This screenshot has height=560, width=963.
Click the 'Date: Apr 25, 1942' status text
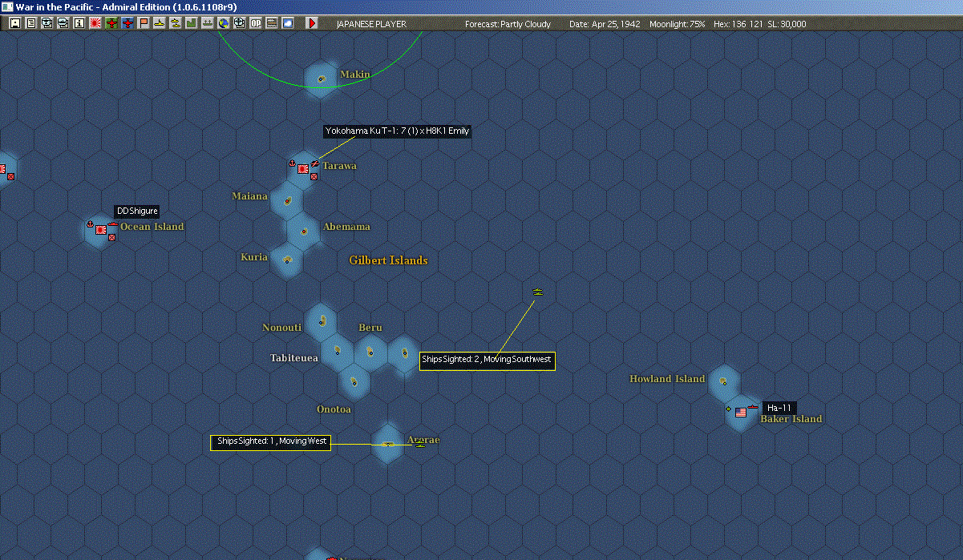pyautogui.click(x=605, y=24)
